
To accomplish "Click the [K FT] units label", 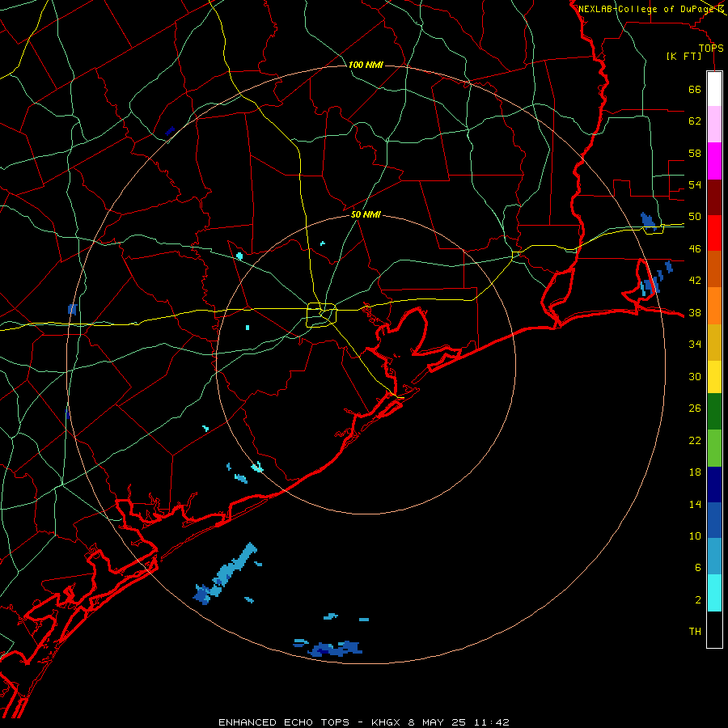I will point(684,57).
